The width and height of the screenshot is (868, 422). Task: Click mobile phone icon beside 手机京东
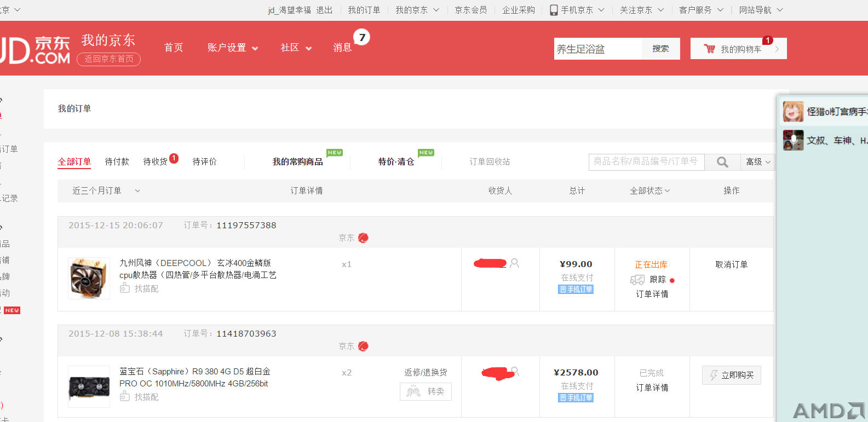pyautogui.click(x=554, y=10)
